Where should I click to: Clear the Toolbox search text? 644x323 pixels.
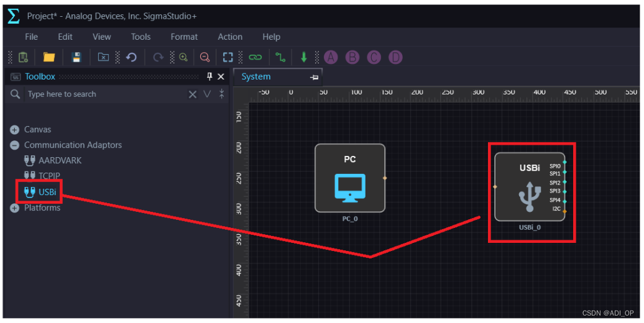(x=192, y=94)
